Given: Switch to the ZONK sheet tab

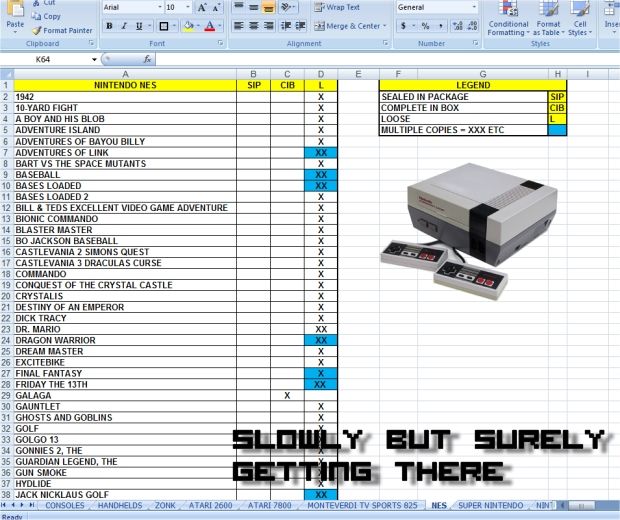Looking at the screenshot, I should coord(165,505).
